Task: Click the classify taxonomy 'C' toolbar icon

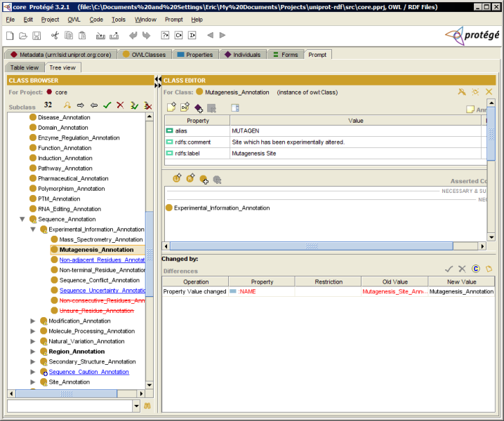Action: pos(178,35)
